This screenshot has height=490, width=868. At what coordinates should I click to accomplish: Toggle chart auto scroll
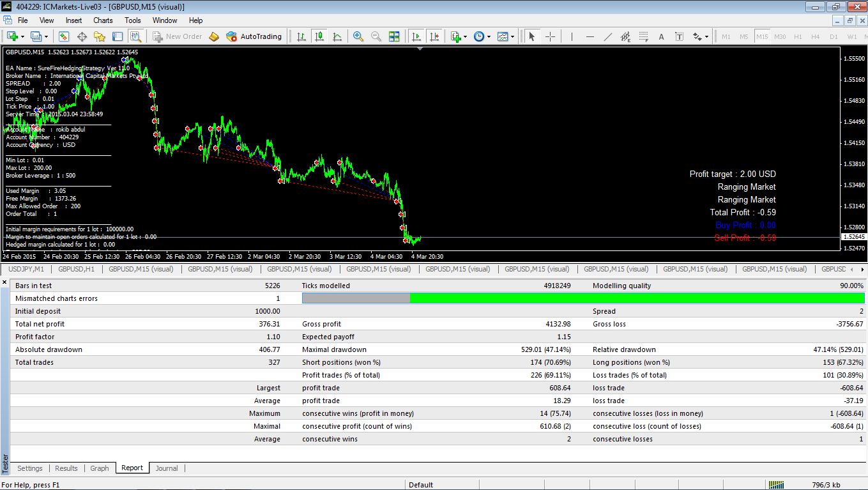[416, 36]
